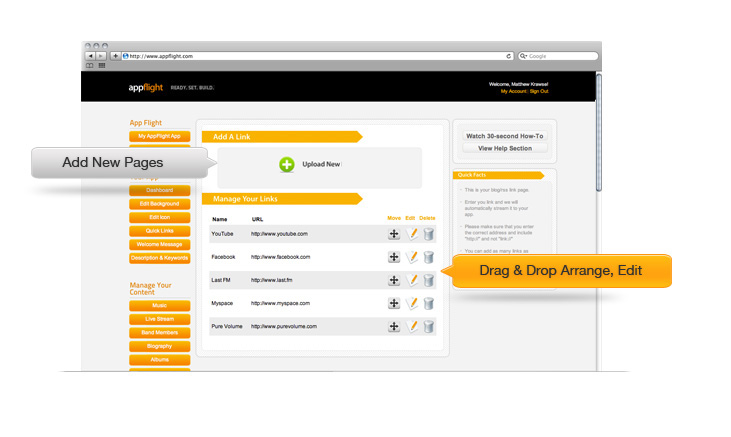Click the move icon for Last FM row
Image resolution: width=731 pixels, height=437 pixels.
pos(394,280)
